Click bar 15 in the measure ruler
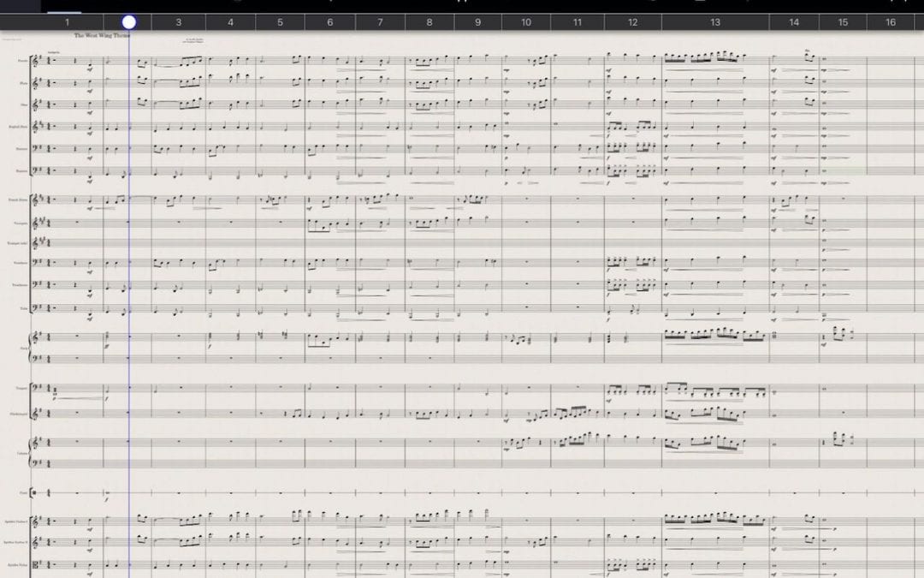924x578 pixels. point(844,22)
